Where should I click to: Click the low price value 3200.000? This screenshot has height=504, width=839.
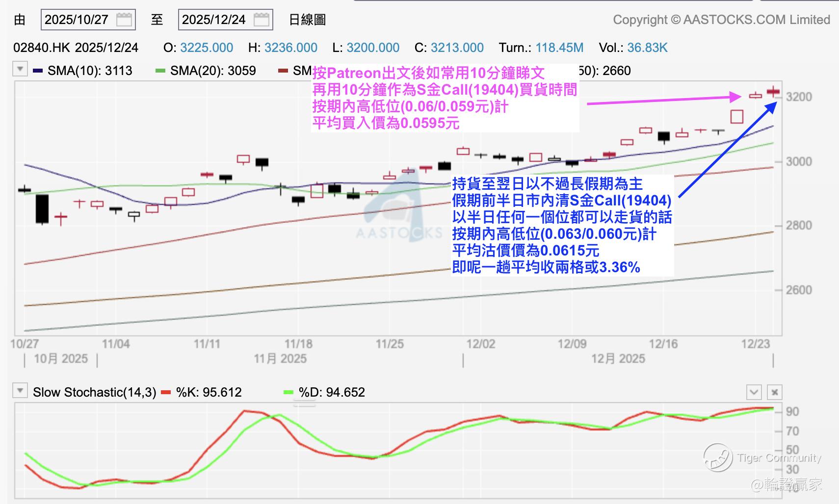373,48
